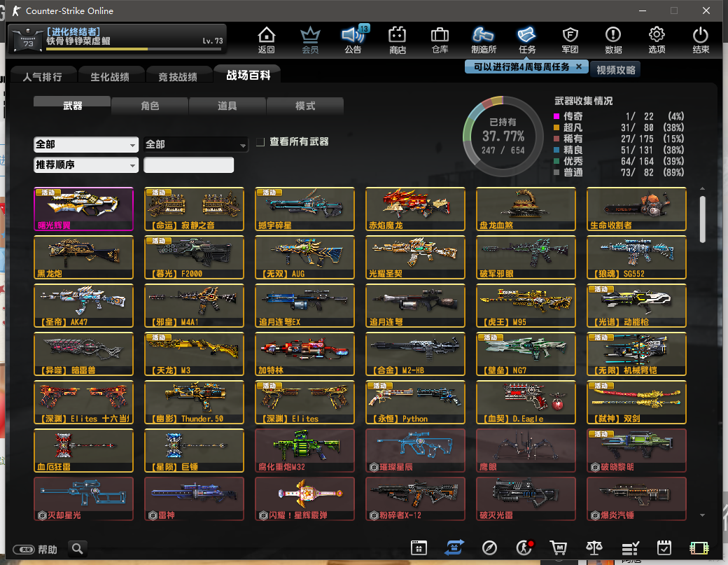Viewport: 728px width, 565px height.
Task: Open the 公告 announcements speaker icon
Action: [353, 40]
